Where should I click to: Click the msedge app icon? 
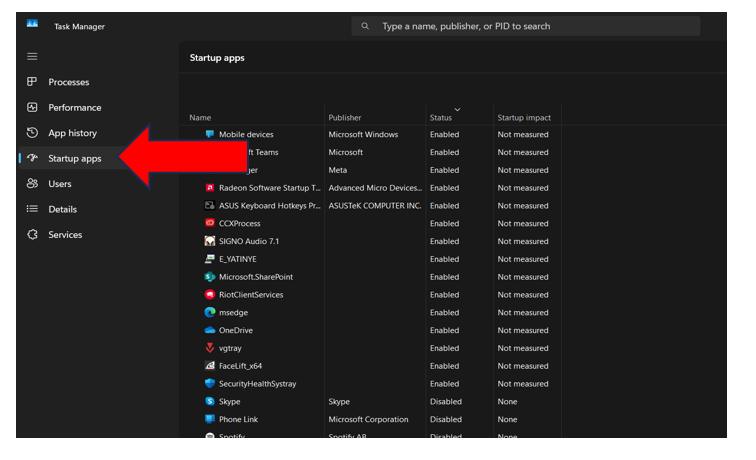click(x=210, y=312)
